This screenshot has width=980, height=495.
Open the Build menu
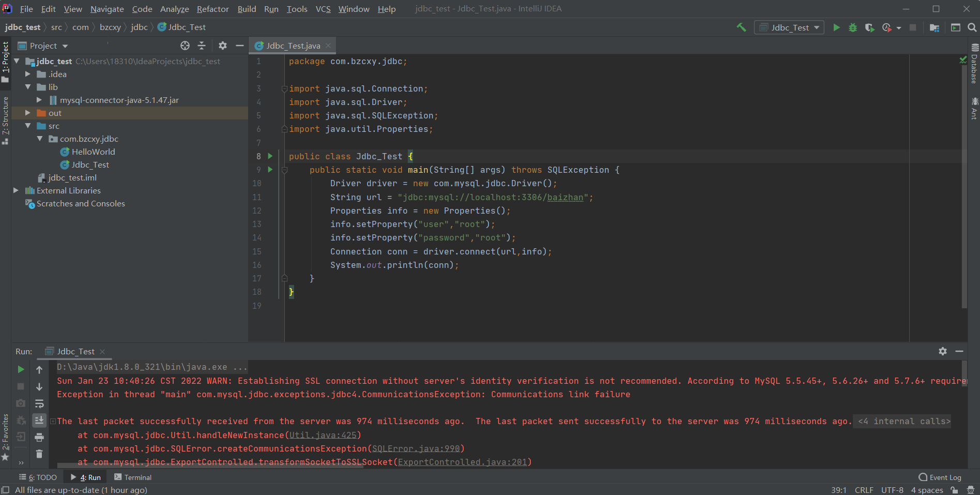tap(247, 9)
